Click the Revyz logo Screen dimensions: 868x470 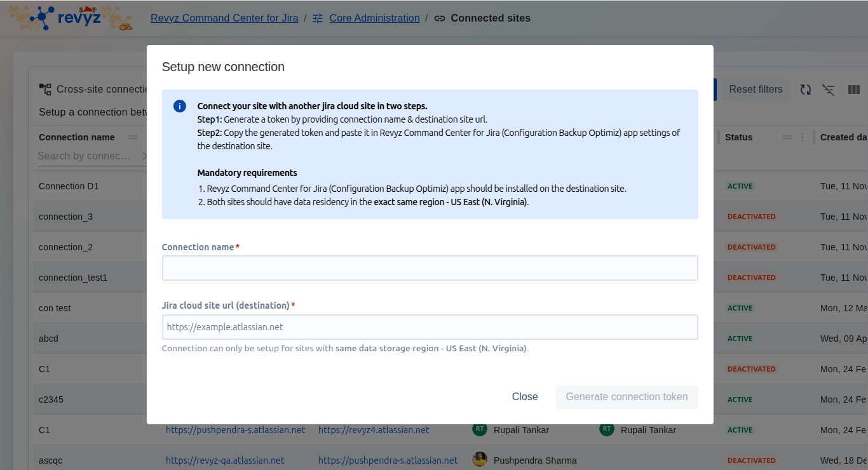pos(70,18)
